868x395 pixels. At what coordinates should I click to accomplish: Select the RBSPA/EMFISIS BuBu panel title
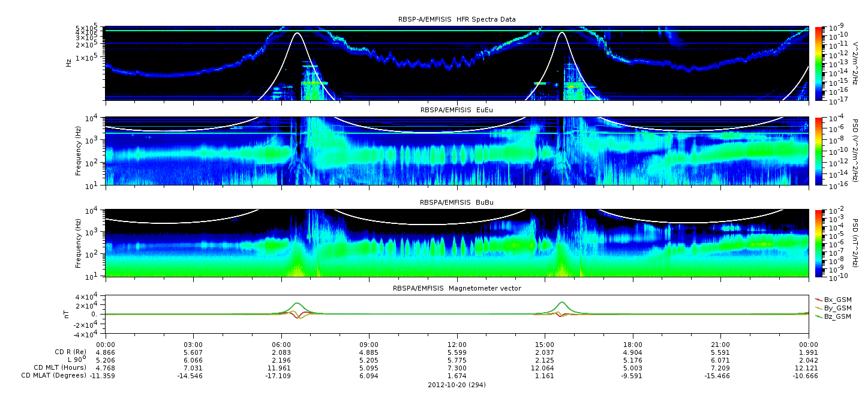coord(457,202)
